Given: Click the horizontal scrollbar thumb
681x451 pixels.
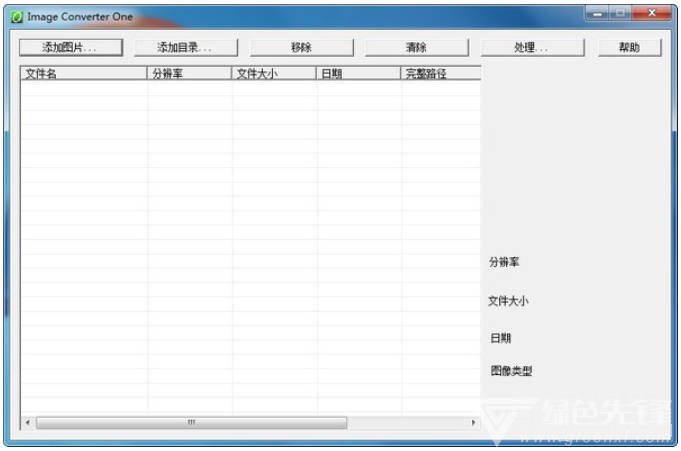Looking at the screenshot, I should (x=192, y=422).
